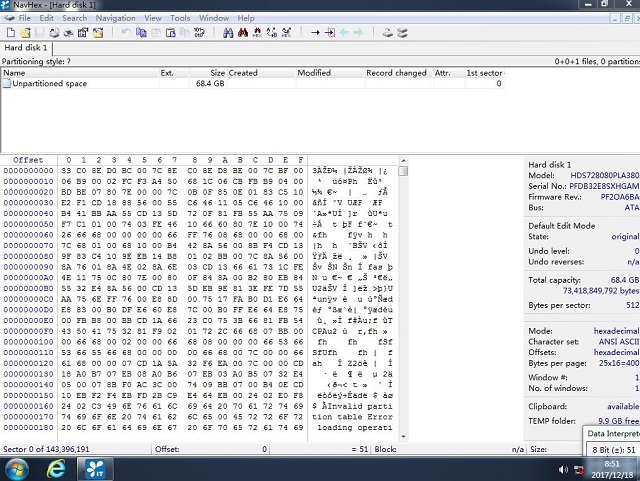Open the Search menu

[x=75, y=18]
